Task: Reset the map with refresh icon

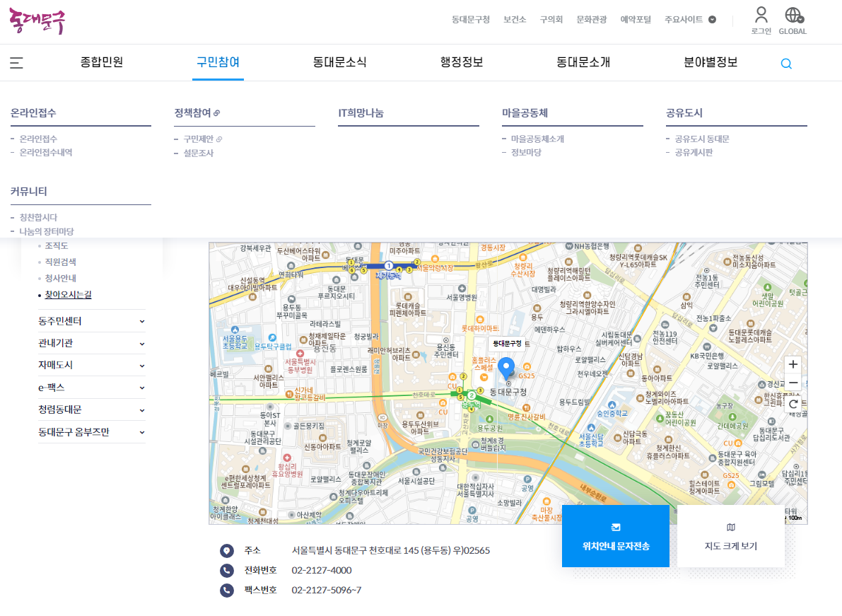Action: 793,404
